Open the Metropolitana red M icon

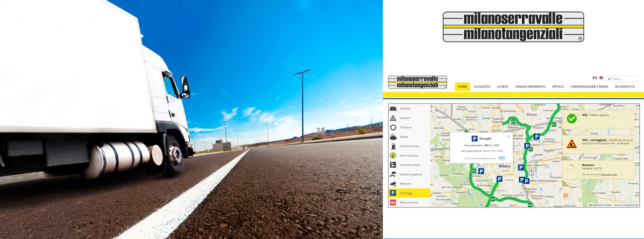tap(393, 202)
